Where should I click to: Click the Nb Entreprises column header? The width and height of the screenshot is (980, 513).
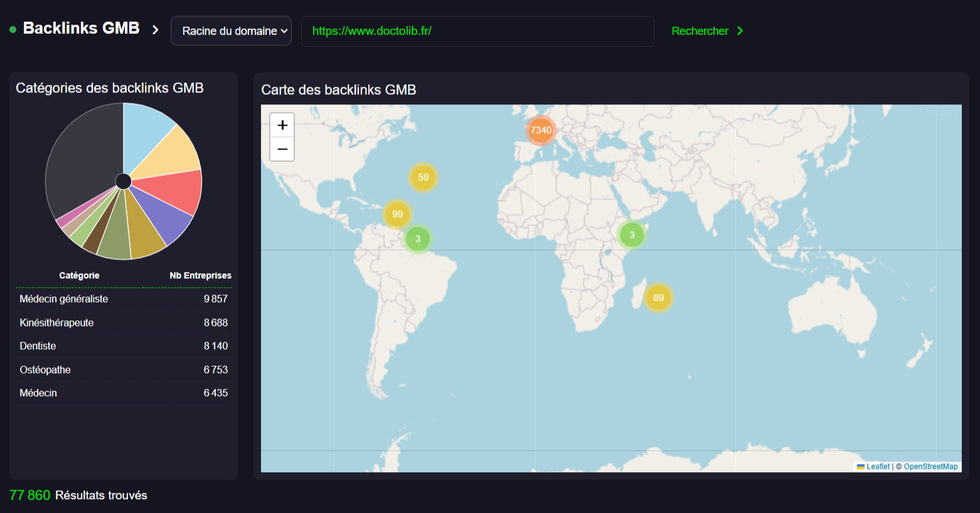click(x=200, y=276)
